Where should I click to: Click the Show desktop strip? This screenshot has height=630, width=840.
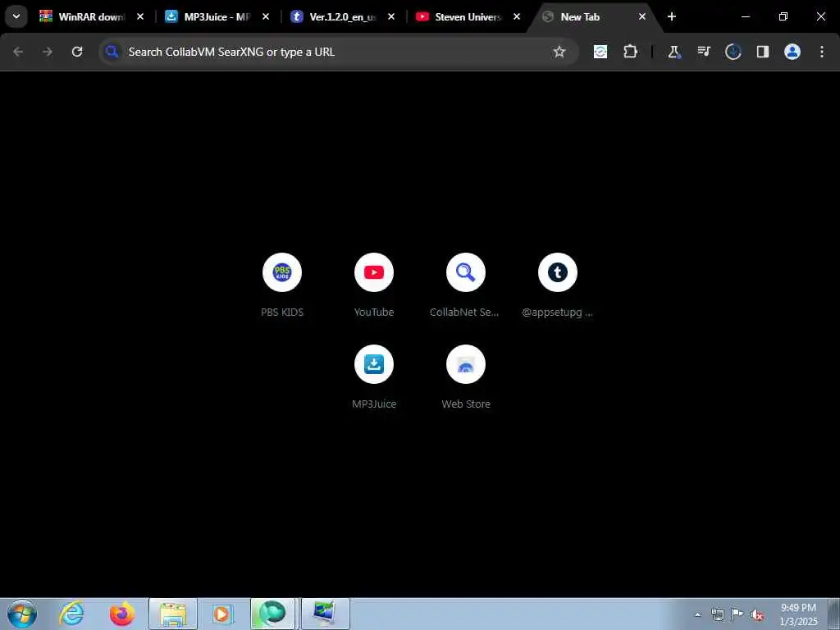[x=834, y=614]
